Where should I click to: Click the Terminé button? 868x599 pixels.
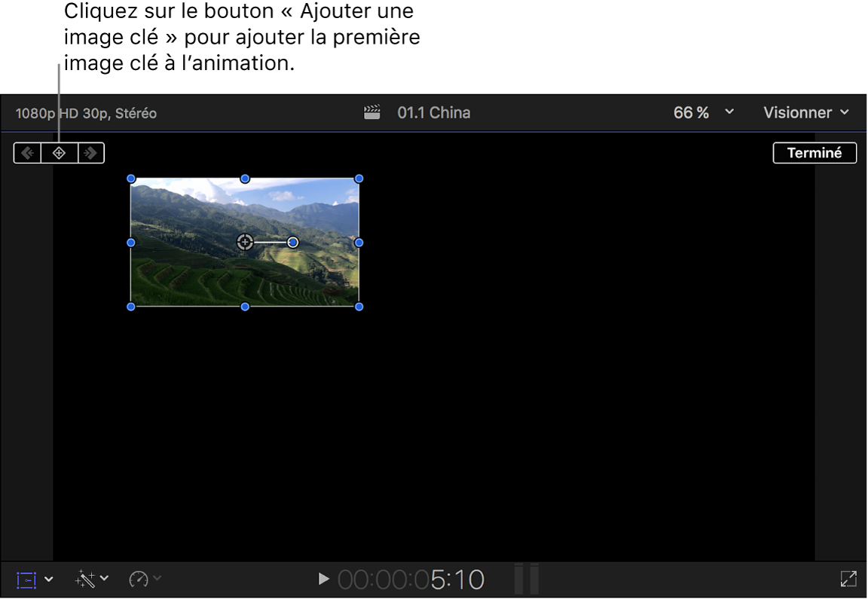(x=815, y=152)
